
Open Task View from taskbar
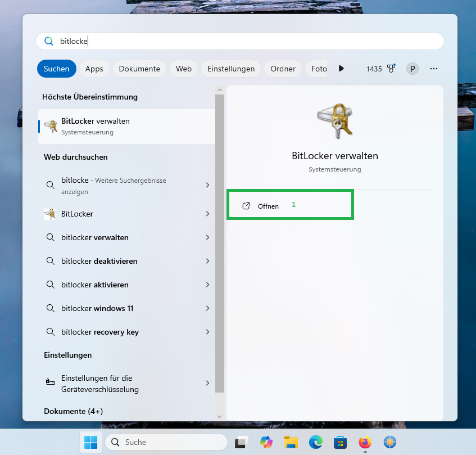coord(241,442)
